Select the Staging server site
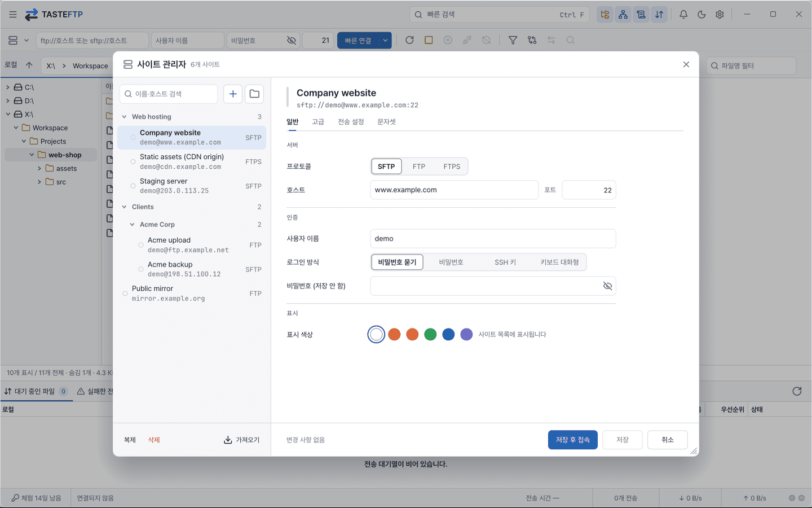Screen dimensions: 812x508 [x=192, y=186]
